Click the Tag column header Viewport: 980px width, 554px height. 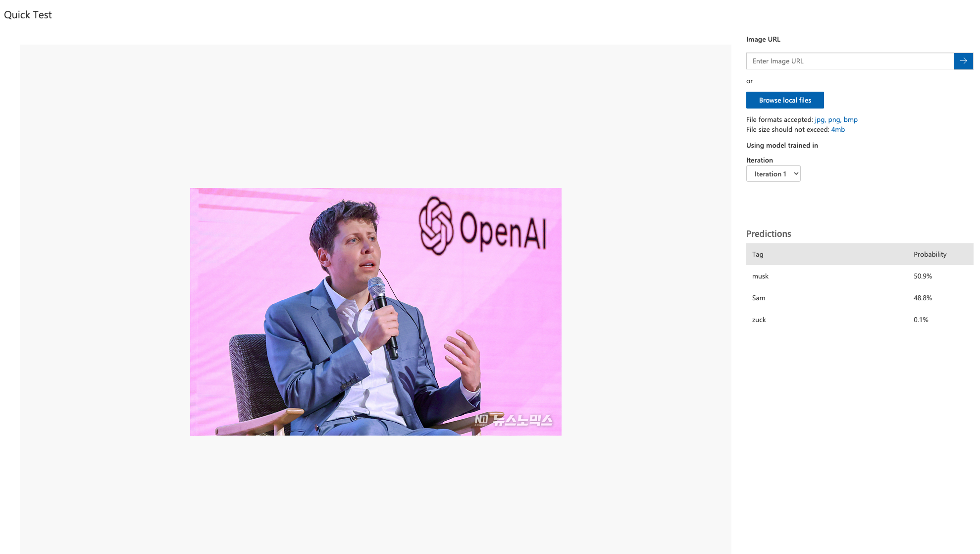tap(757, 254)
